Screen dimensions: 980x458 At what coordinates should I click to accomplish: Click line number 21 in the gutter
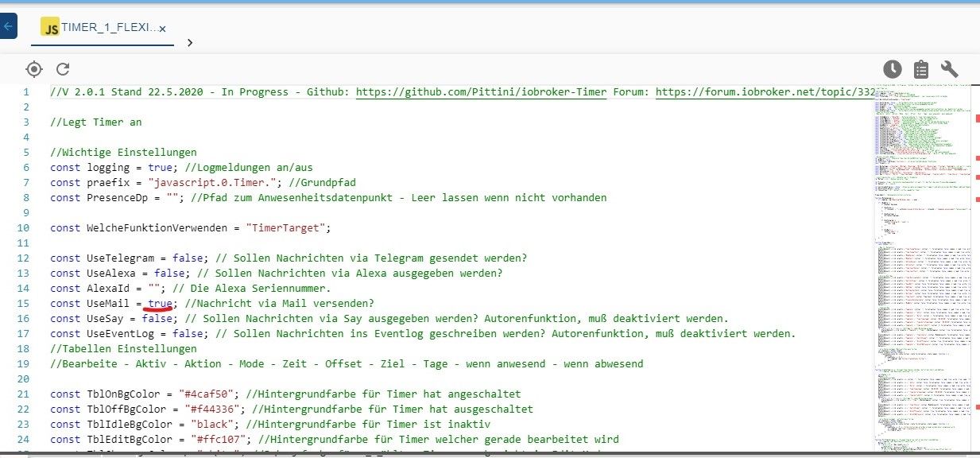[x=23, y=394]
